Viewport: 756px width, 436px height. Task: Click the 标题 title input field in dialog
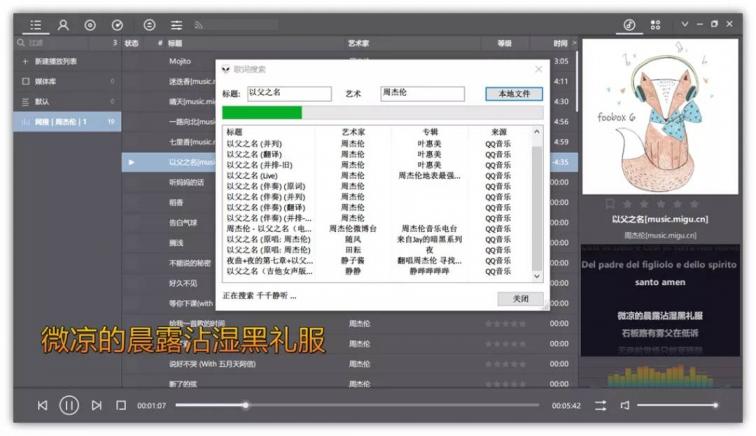click(x=289, y=93)
